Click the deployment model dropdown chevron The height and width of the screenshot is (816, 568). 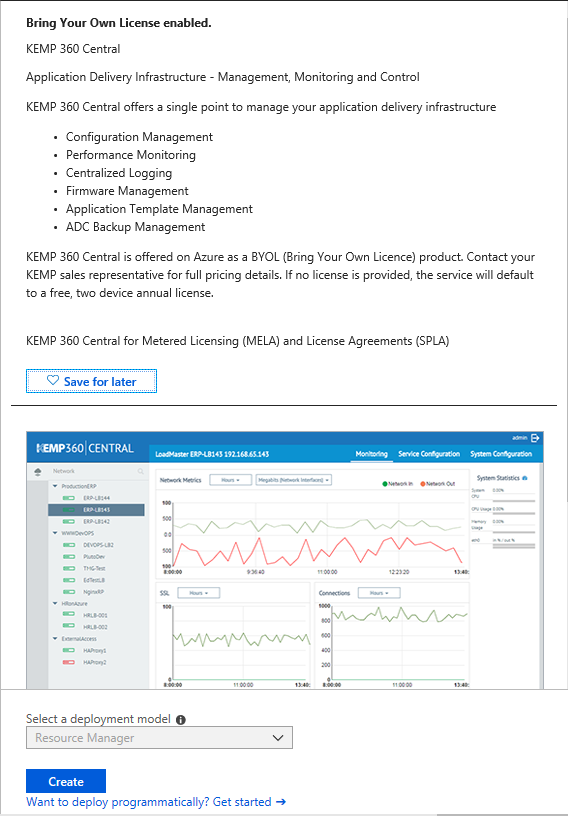[x=278, y=738]
